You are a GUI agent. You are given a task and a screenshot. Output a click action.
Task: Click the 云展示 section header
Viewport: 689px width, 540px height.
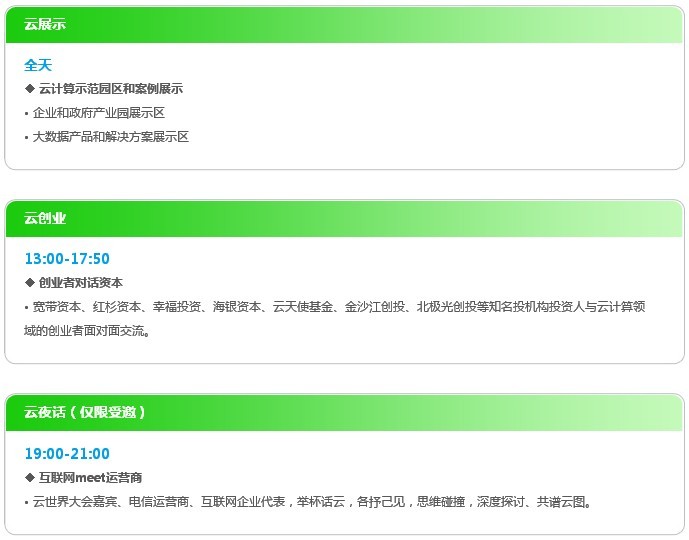(x=45, y=24)
